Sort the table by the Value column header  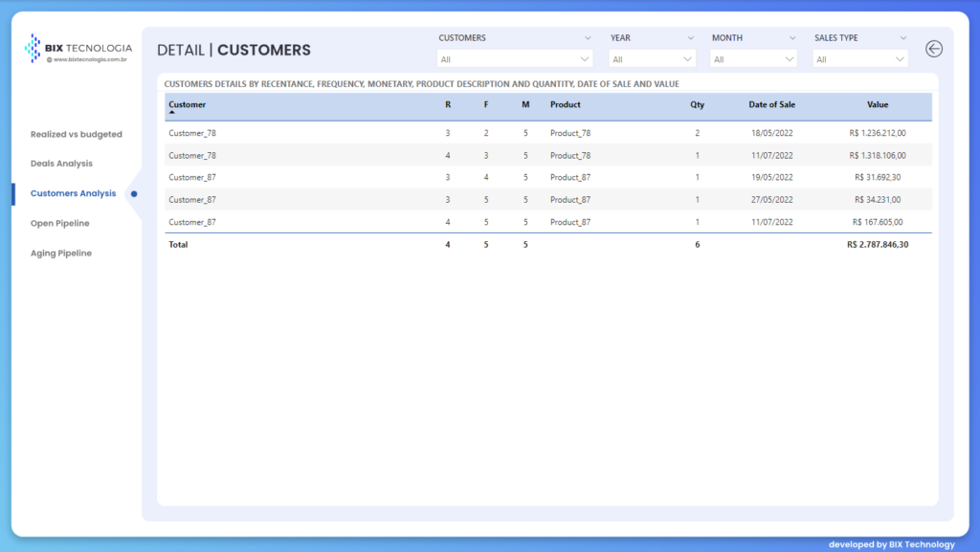(x=878, y=105)
